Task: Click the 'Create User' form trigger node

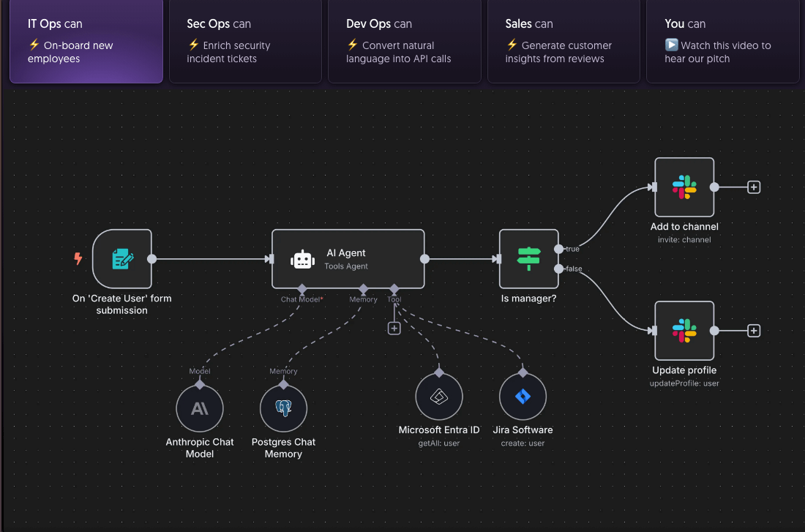Action: point(122,259)
